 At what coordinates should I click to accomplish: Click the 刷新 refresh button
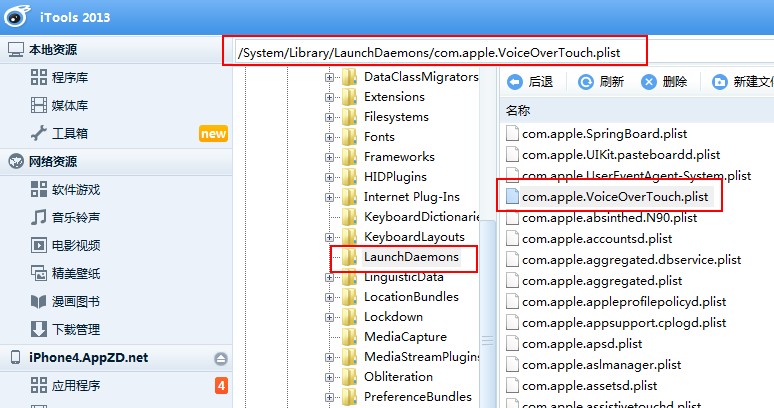[x=601, y=81]
